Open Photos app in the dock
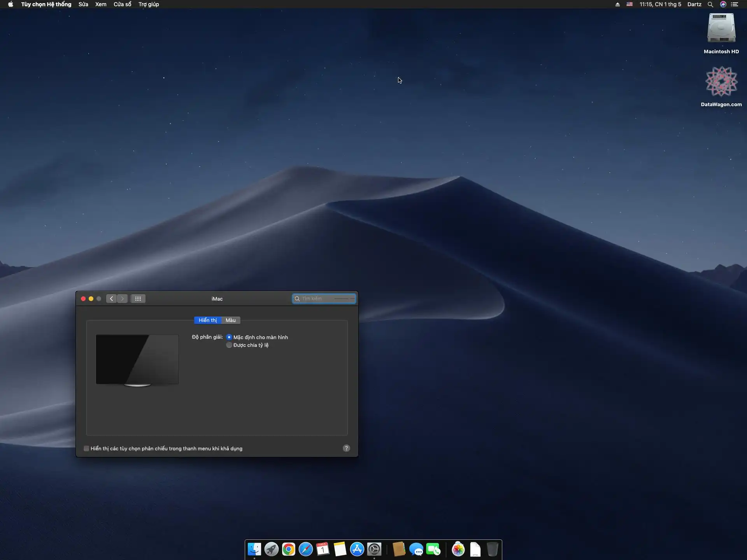The width and height of the screenshot is (747, 560). (x=458, y=549)
